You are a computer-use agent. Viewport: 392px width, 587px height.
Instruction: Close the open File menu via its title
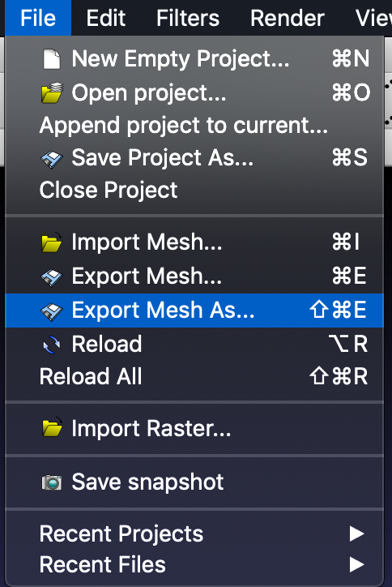(x=38, y=18)
